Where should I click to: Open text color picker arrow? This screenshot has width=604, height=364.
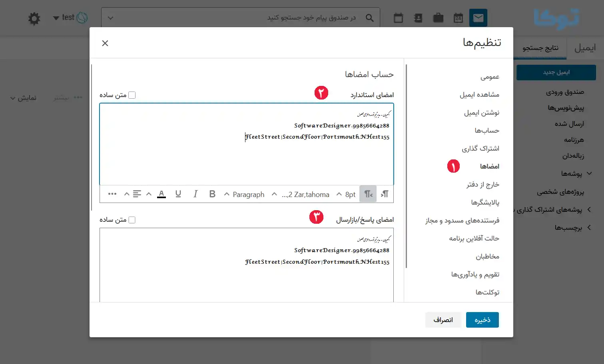[149, 194]
